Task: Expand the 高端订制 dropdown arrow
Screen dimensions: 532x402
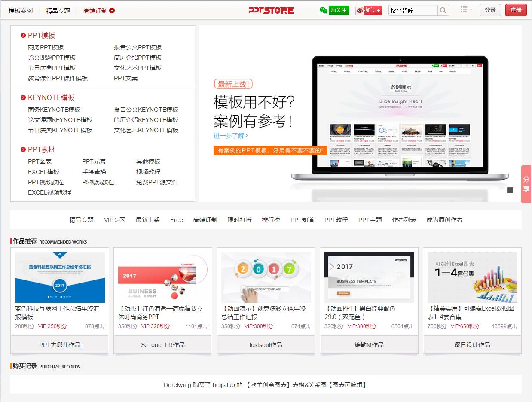Action: (x=112, y=11)
